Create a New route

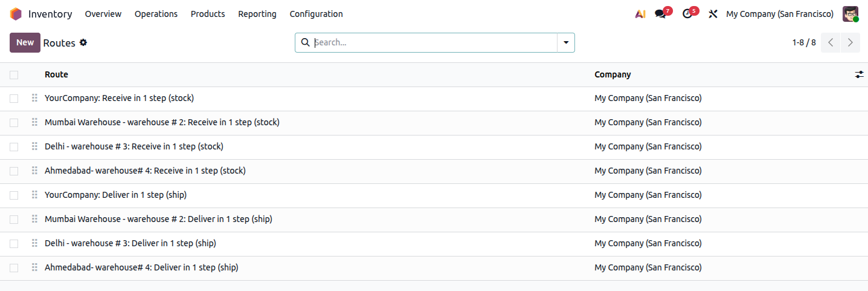[25, 42]
